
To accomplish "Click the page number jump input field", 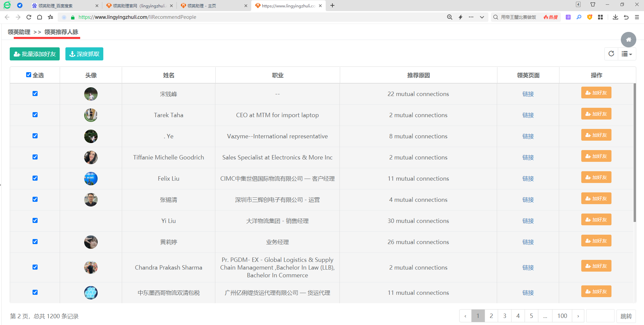I will pyautogui.click(x=600, y=316).
